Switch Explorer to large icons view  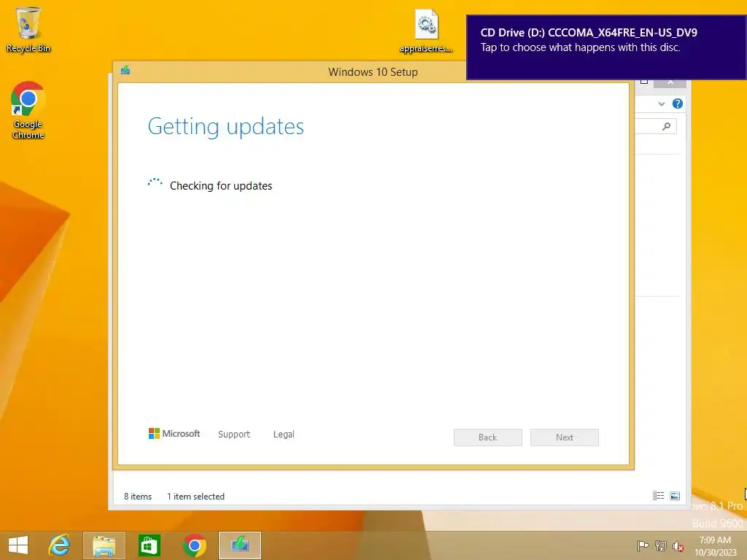pyautogui.click(x=675, y=496)
